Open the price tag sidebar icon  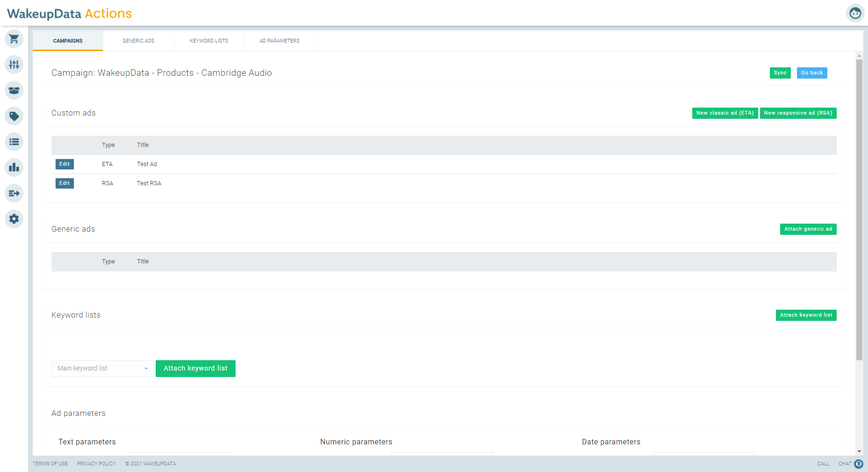tap(14, 116)
